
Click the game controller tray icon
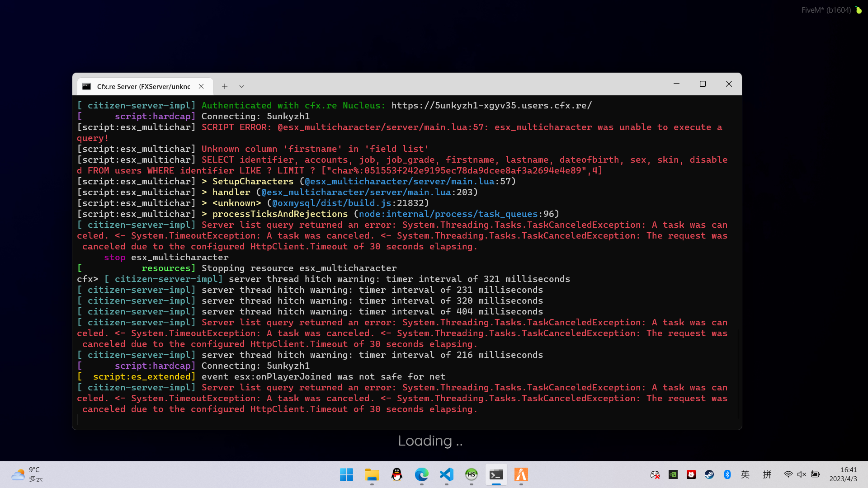pyautogui.click(x=655, y=474)
